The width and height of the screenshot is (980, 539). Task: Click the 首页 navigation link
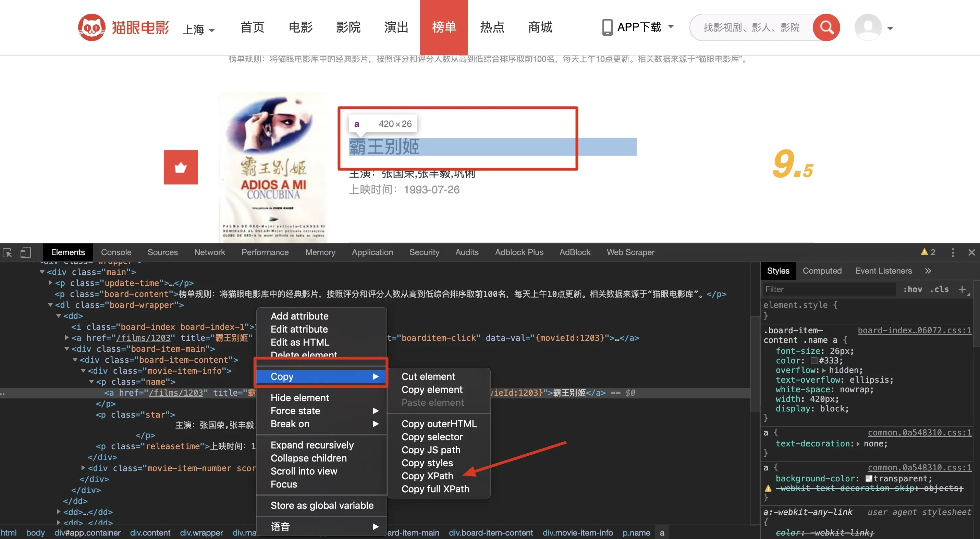coord(252,27)
